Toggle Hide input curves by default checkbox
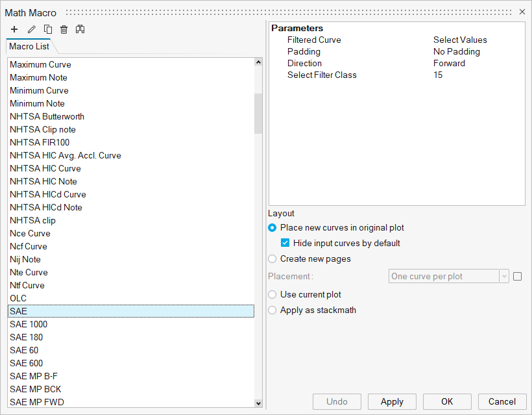This screenshot has width=532, height=415. tap(285, 244)
